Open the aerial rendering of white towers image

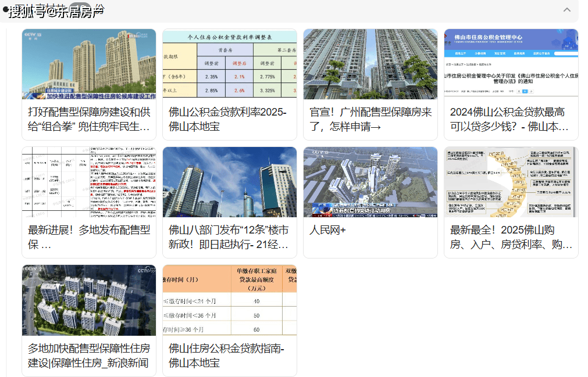[370, 182]
